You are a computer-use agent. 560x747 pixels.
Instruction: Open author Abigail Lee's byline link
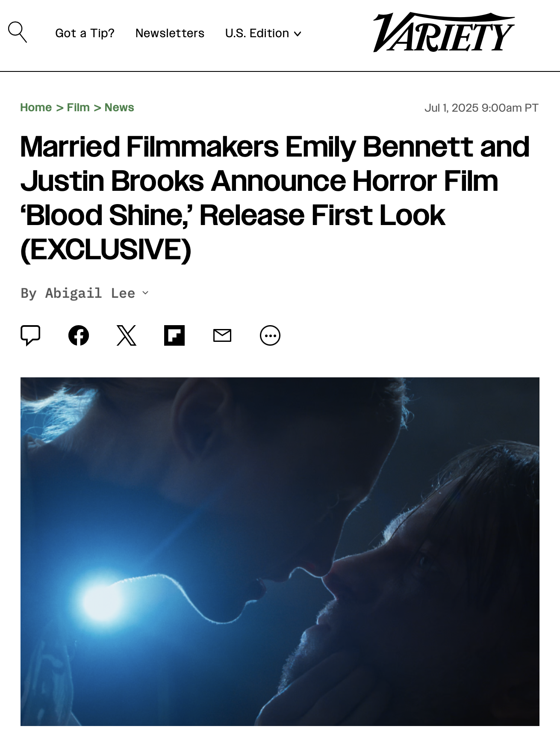pos(90,293)
